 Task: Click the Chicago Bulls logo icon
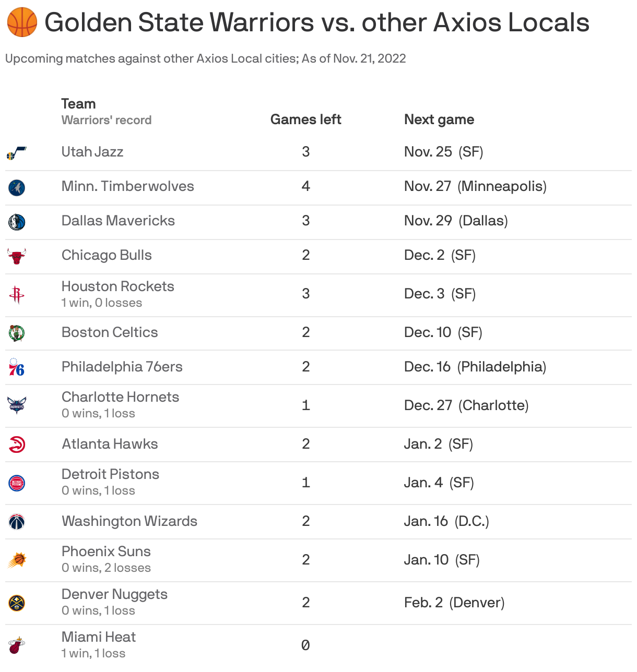(x=17, y=256)
